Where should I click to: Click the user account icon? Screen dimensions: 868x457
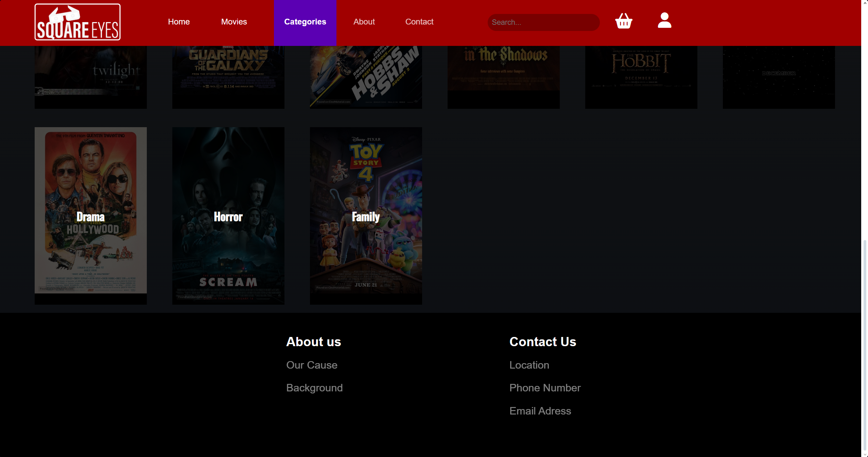tap(664, 21)
